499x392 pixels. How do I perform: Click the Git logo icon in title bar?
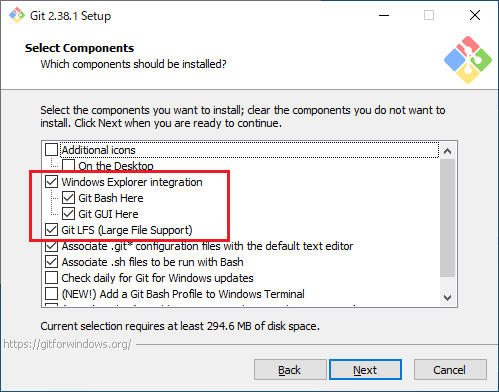(x=17, y=15)
